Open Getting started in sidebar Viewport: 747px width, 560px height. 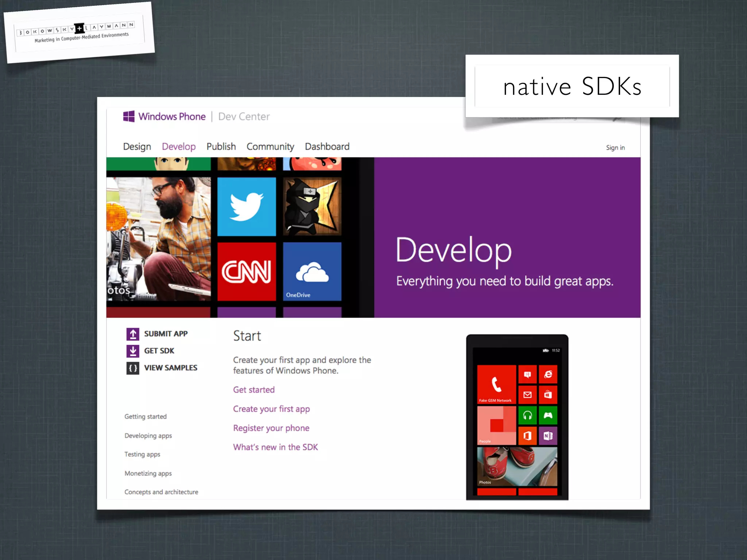pyautogui.click(x=146, y=417)
